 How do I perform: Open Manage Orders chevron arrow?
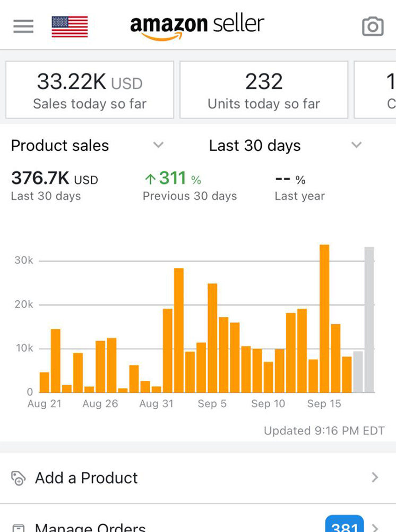[376, 528]
